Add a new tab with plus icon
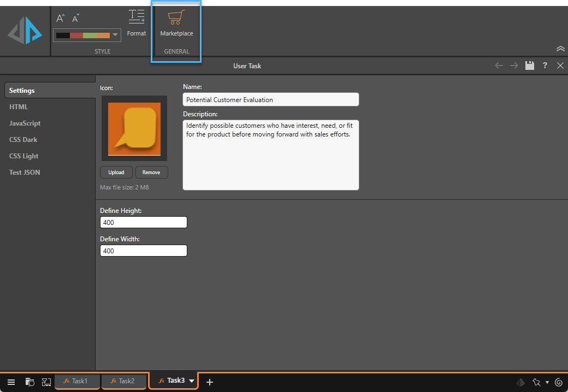 tap(209, 382)
